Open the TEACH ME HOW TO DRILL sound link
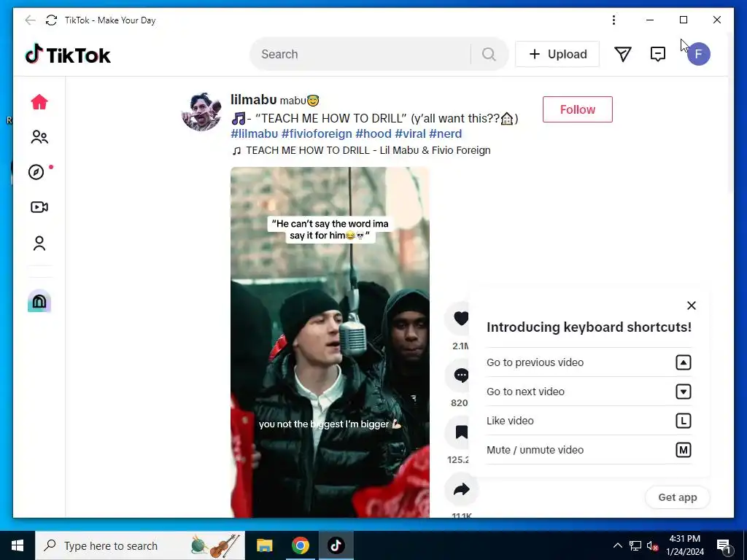Image resolution: width=747 pixels, height=560 pixels. pos(361,150)
